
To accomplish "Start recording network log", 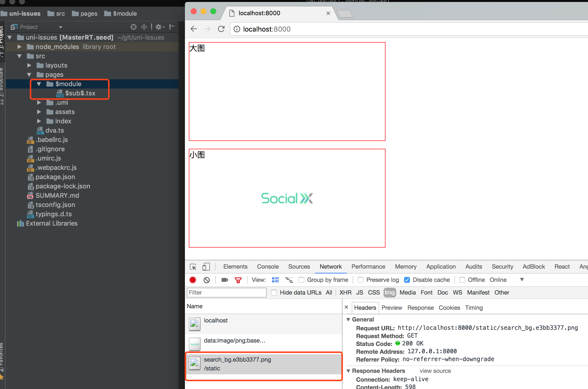I will (x=193, y=280).
